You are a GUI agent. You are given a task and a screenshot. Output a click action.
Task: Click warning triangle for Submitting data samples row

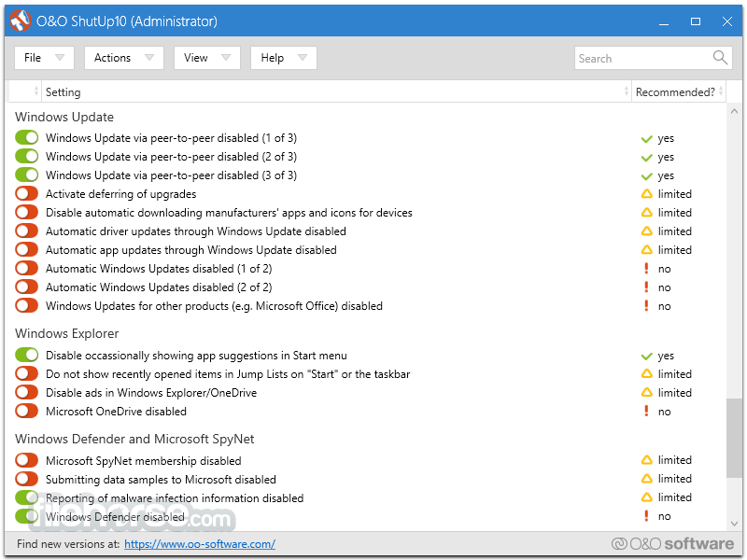646,479
